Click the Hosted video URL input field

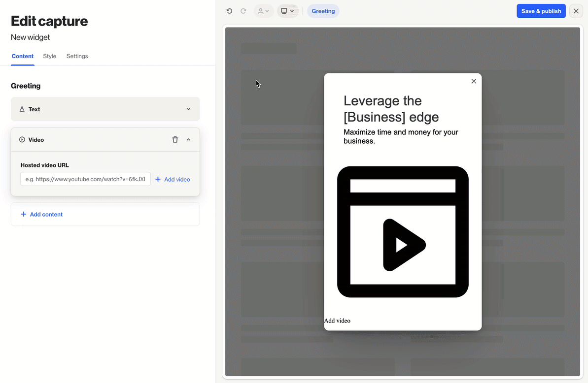point(85,179)
